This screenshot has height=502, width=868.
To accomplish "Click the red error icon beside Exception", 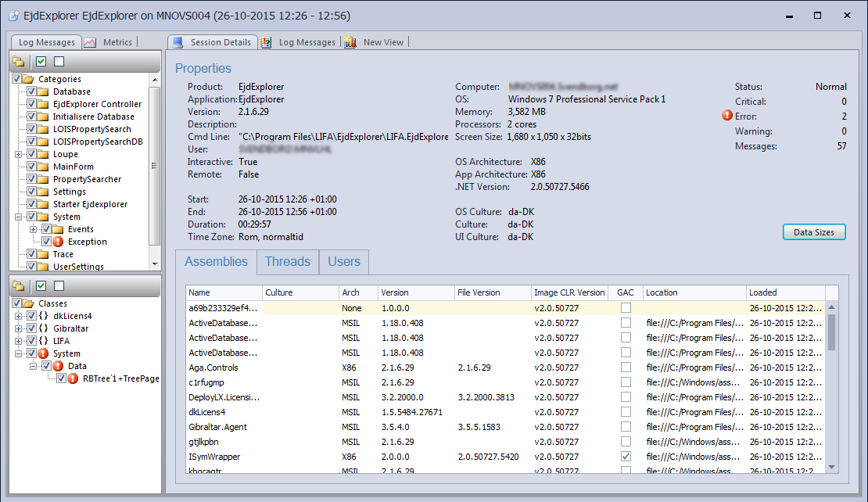I will tap(58, 242).
